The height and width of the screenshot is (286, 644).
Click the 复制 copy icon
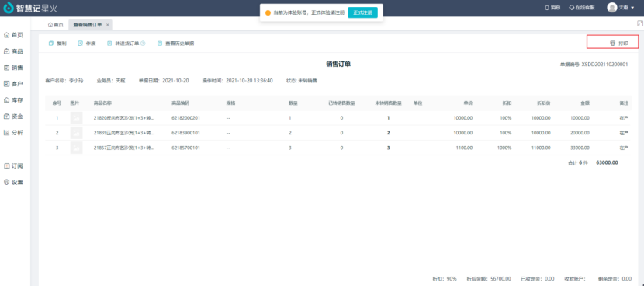coord(51,44)
